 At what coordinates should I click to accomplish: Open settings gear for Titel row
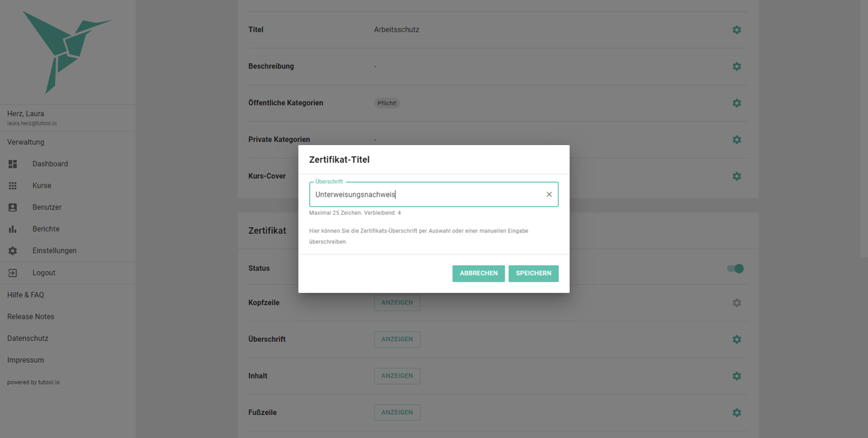point(736,30)
